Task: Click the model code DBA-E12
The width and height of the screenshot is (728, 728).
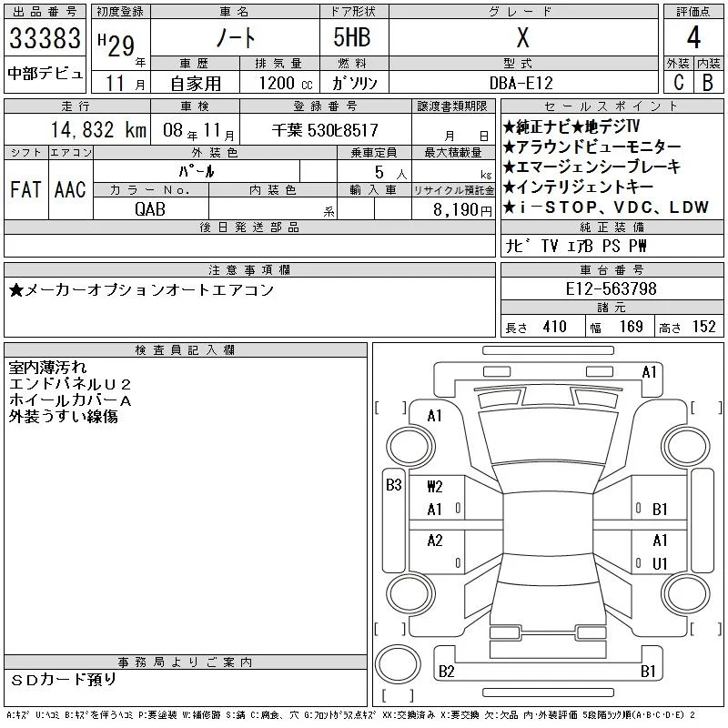Action: pos(521,84)
